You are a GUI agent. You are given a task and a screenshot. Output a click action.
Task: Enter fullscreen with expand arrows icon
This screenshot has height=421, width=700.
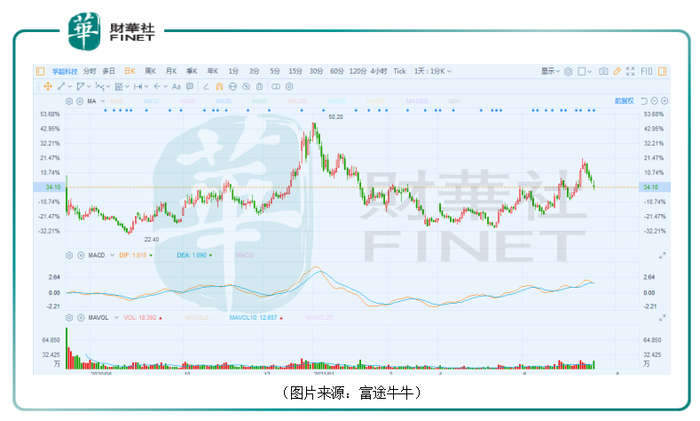click(630, 71)
